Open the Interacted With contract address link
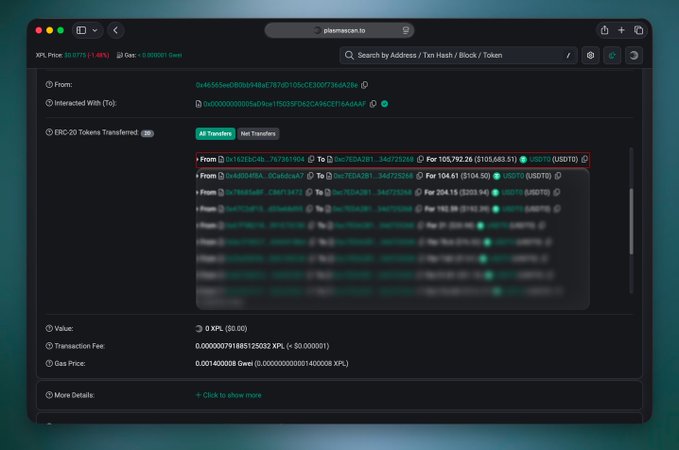Screen dimensions: 679x450 pyautogui.click(x=285, y=104)
